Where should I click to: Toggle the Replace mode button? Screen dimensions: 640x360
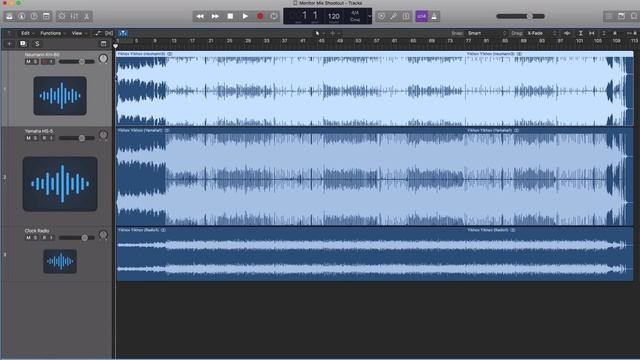point(381,16)
